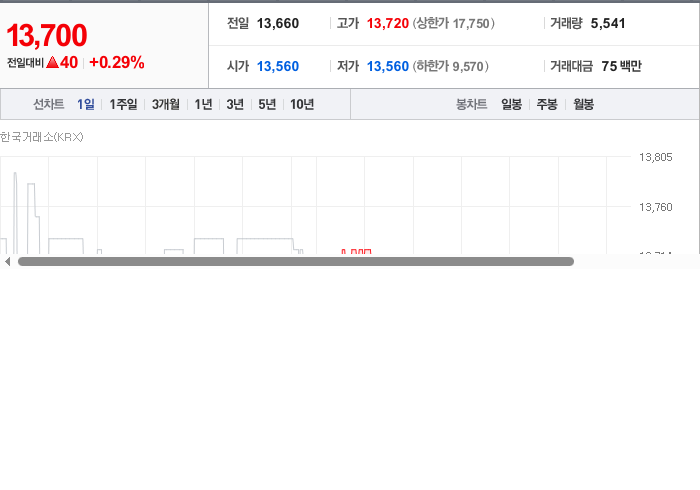Click the 13,760 axis label

655,207
